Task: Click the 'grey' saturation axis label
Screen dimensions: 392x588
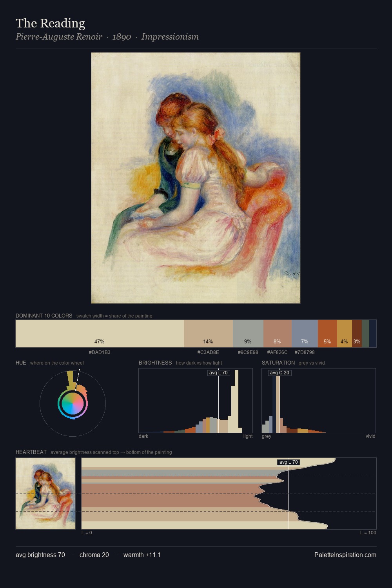Action: pyautogui.click(x=267, y=436)
